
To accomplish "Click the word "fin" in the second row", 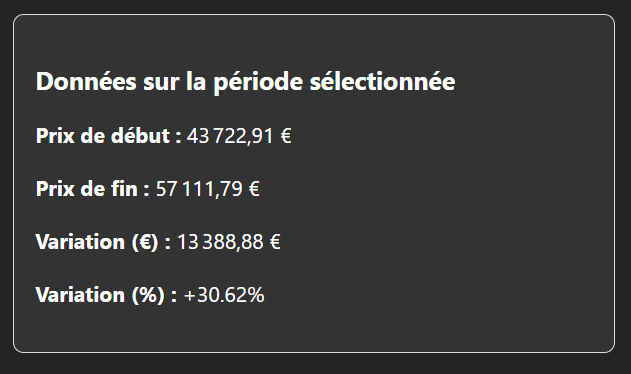I will (124, 188).
